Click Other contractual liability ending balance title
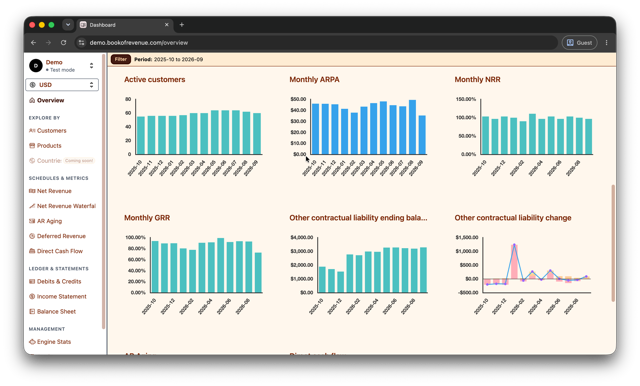 pyautogui.click(x=358, y=218)
